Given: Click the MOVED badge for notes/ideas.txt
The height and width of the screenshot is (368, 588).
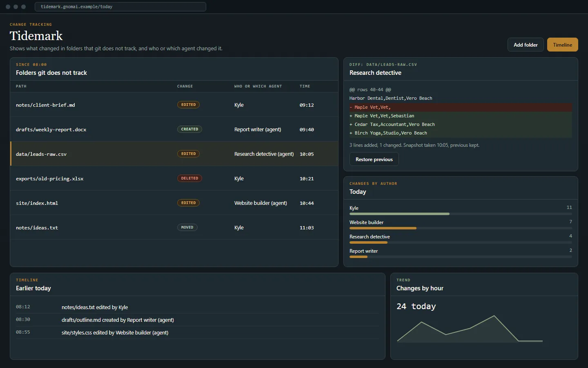Looking at the screenshot, I should click(187, 227).
